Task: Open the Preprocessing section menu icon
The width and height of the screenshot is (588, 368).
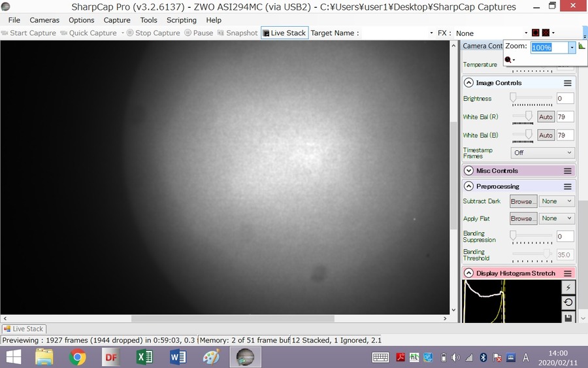Action: (x=567, y=186)
